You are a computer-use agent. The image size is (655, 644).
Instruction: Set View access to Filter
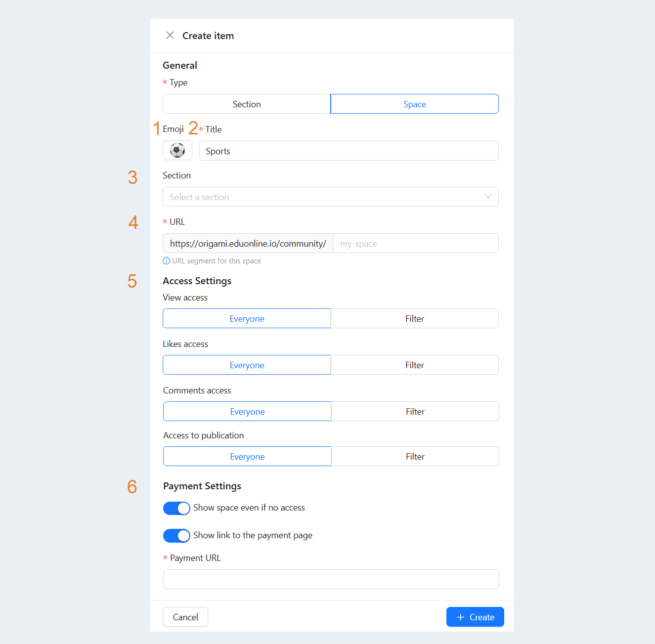[415, 318]
